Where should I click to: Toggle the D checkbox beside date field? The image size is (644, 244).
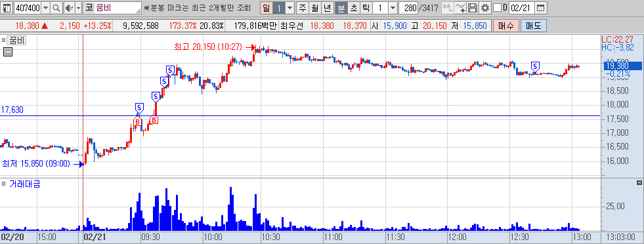[x=497, y=8]
